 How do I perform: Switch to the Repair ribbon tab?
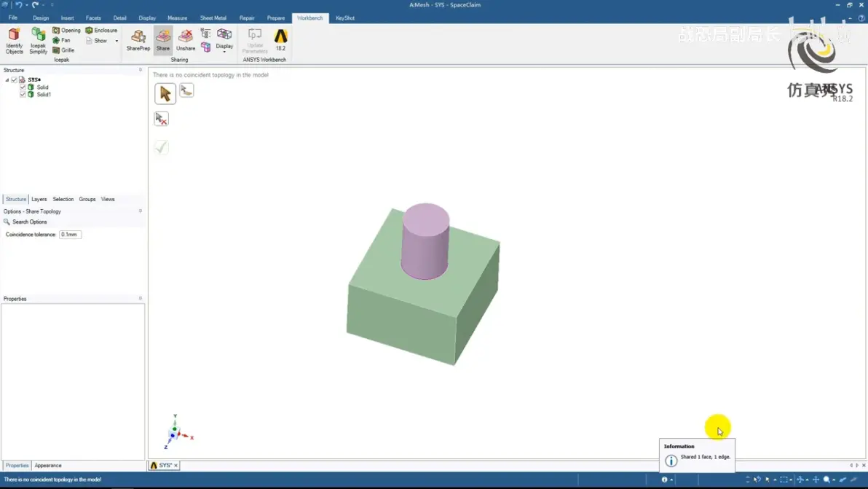click(x=247, y=17)
